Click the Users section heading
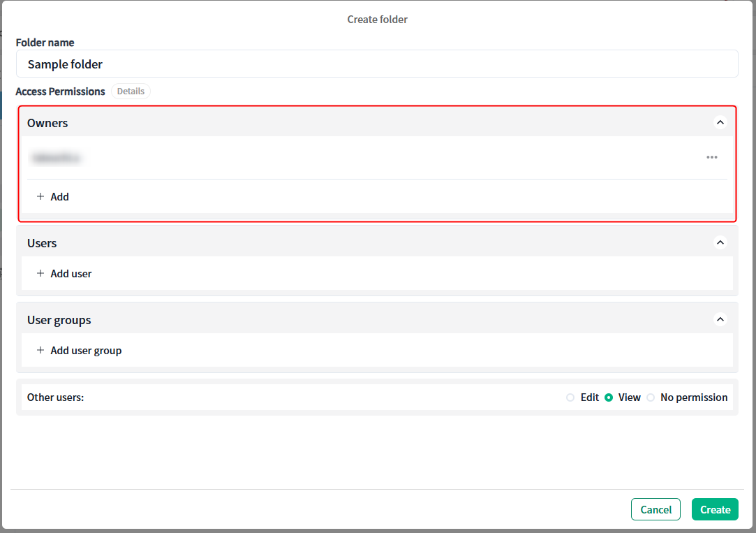Viewport: 756px width, 533px height. coord(42,243)
